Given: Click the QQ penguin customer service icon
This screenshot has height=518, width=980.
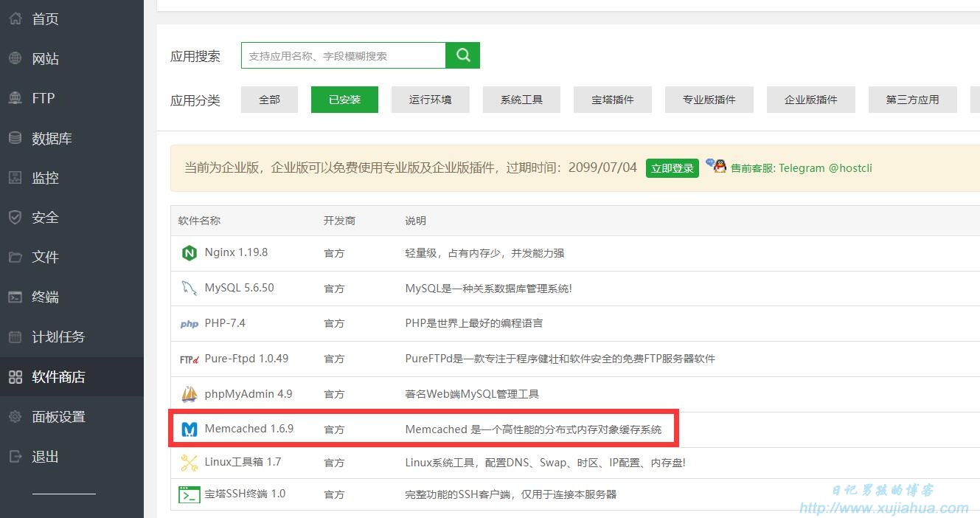Looking at the screenshot, I should point(715,166).
